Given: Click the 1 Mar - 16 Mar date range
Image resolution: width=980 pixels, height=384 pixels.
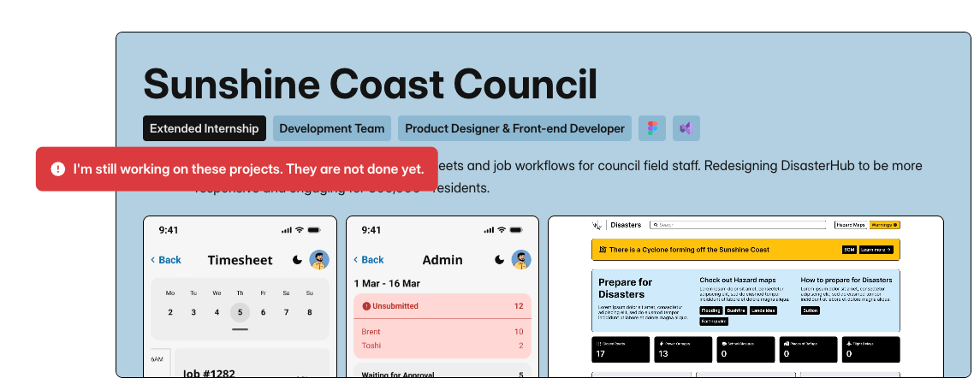Looking at the screenshot, I should pyautogui.click(x=387, y=283).
